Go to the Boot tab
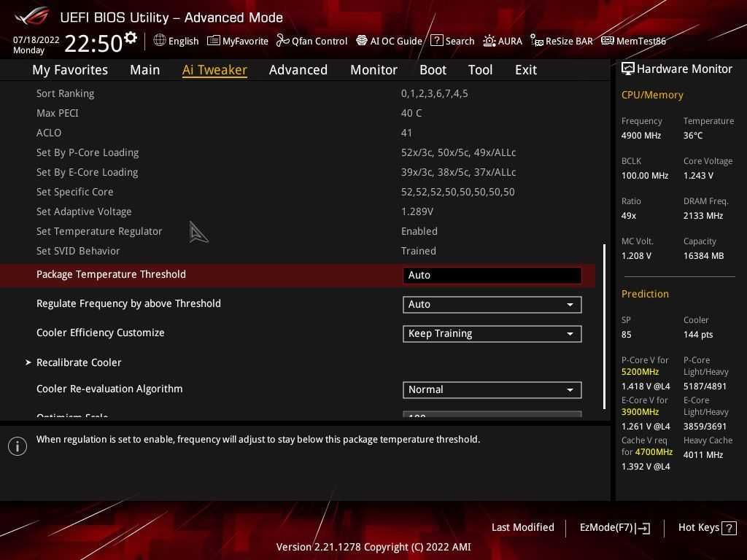Image resolution: width=747 pixels, height=560 pixels. point(433,70)
